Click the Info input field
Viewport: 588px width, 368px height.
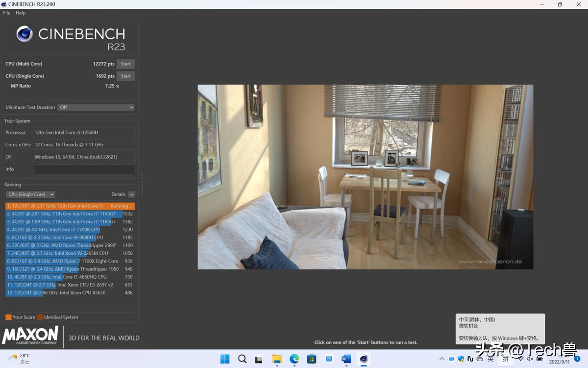pos(84,169)
